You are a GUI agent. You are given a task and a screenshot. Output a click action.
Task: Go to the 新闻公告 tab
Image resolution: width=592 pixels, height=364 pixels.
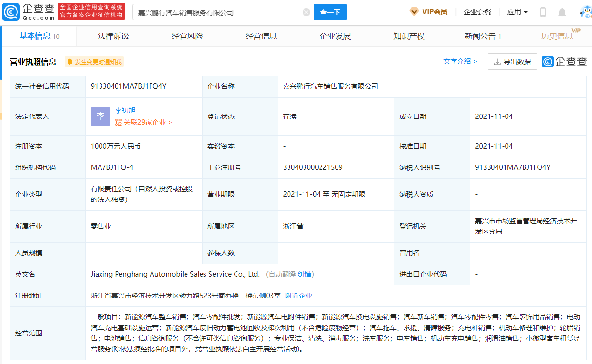pyautogui.click(x=483, y=36)
